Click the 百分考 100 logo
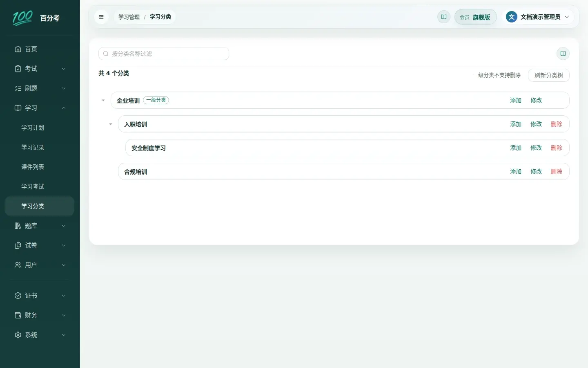588x368 pixels. (x=22, y=18)
